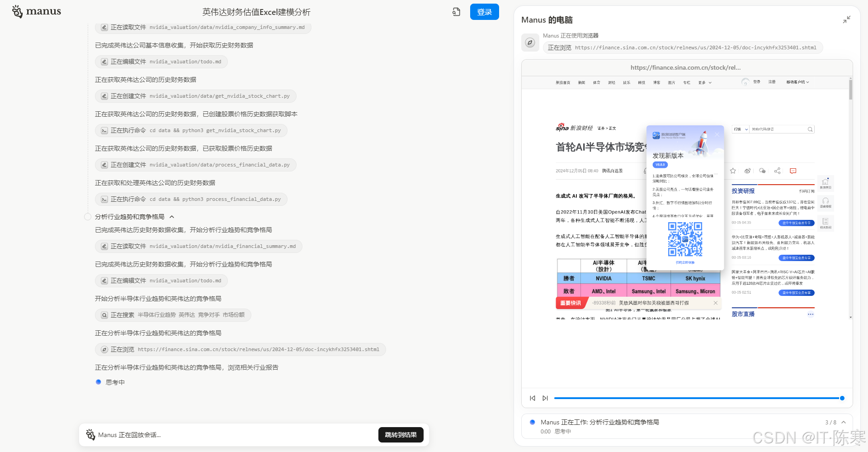Share the article via the Weibo icon
The width and height of the screenshot is (868, 452).
tap(748, 171)
